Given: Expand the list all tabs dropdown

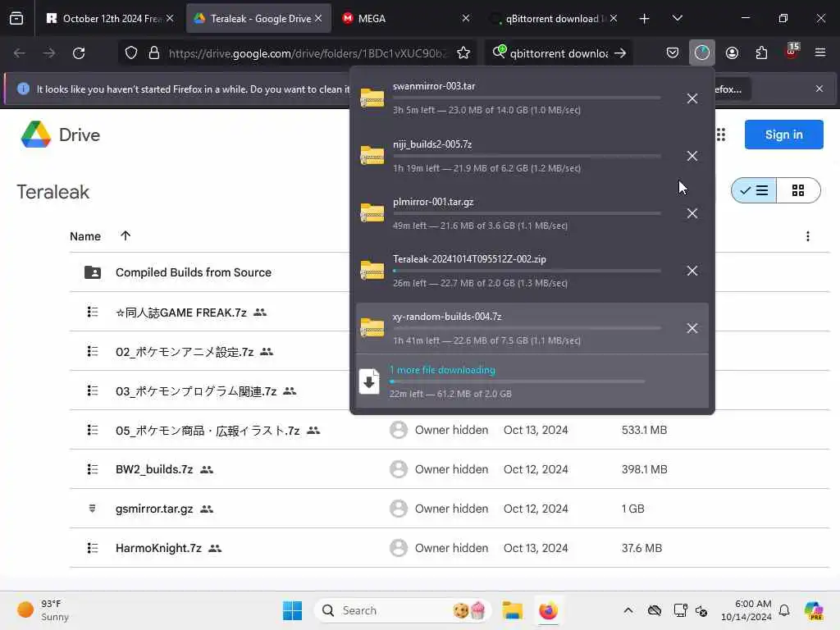Looking at the screenshot, I should tap(677, 18).
